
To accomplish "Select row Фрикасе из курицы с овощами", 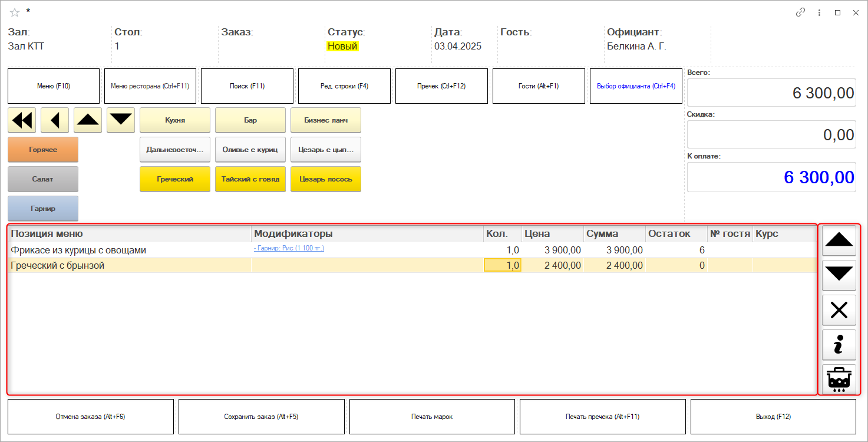I will (x=78, y=250).
